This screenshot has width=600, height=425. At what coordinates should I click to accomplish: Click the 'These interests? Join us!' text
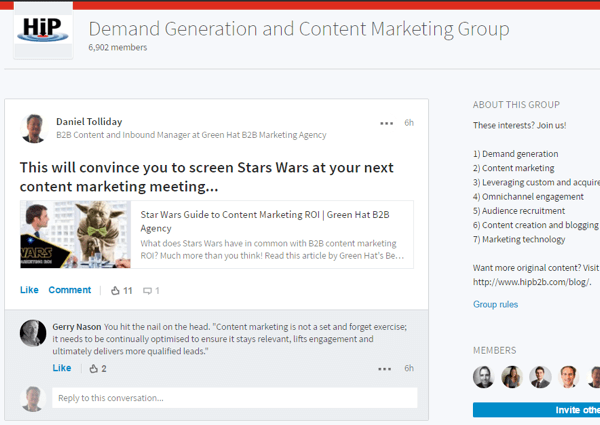tap(519, 125)
